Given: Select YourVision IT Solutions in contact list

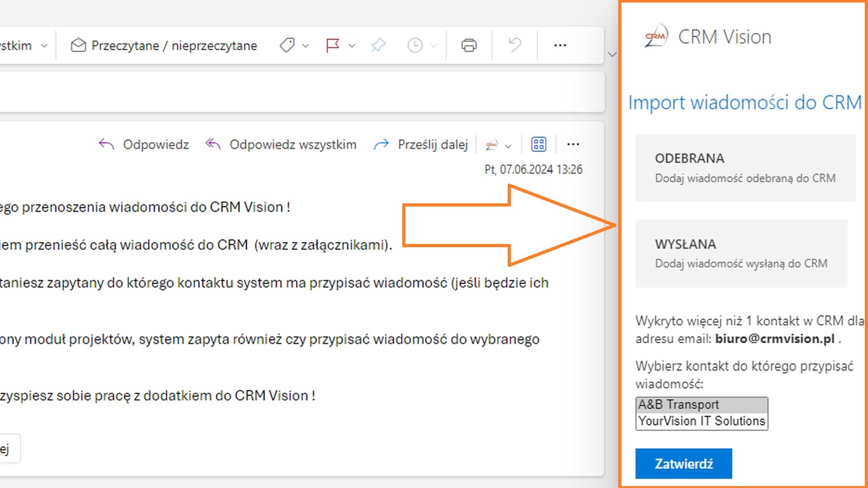Looking at the screenshot, I should (702, 421).
